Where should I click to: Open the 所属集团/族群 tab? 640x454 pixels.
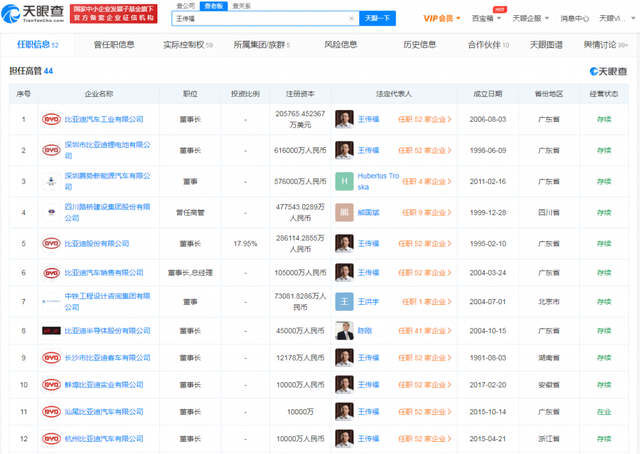click(262, 45)
